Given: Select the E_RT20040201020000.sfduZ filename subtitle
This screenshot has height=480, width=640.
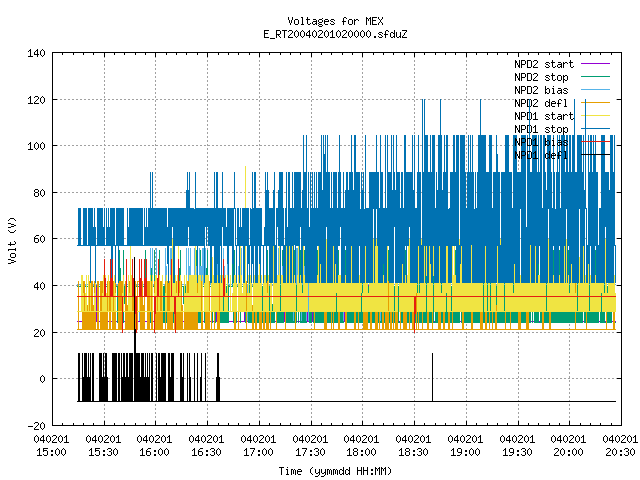Looking at the screenshot, I should pos(335,34).
